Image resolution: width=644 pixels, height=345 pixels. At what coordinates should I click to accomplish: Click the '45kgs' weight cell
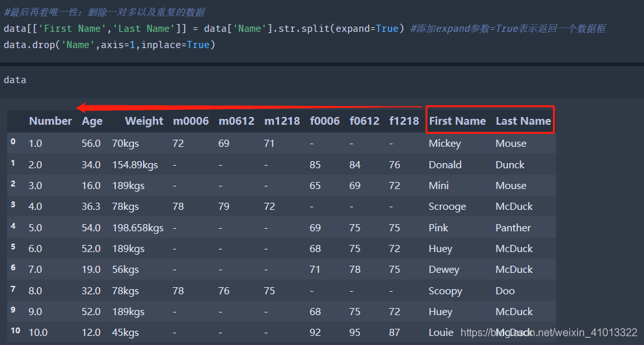126,333
